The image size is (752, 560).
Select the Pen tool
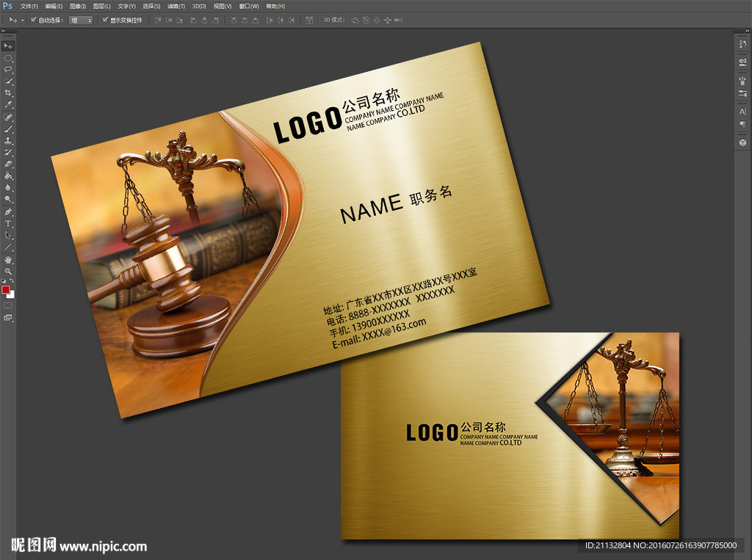[8, 212]
